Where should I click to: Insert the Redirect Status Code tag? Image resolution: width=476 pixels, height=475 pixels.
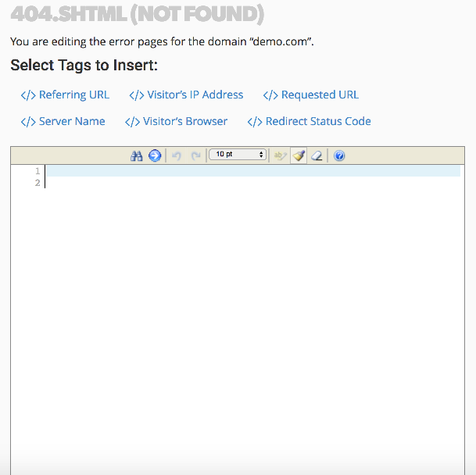(309, 121)
